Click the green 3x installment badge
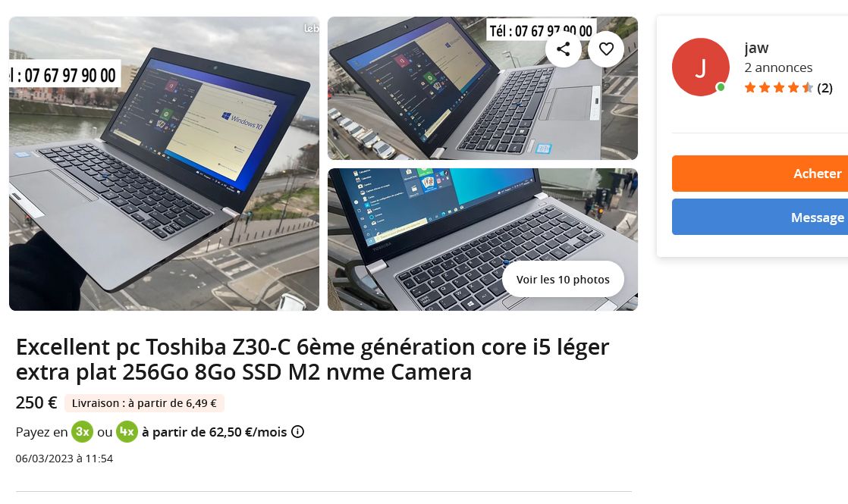This screenshot has height=504, width=848. click(82, 431)
